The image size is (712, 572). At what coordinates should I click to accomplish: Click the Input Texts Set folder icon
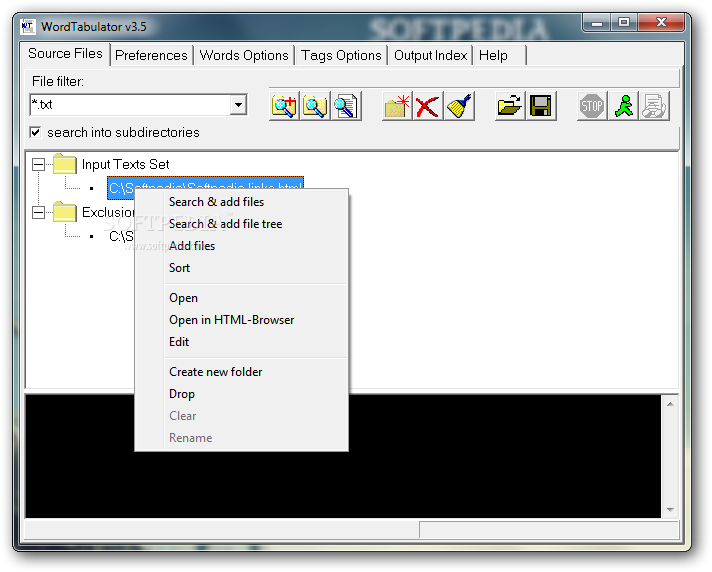(64, 164)
